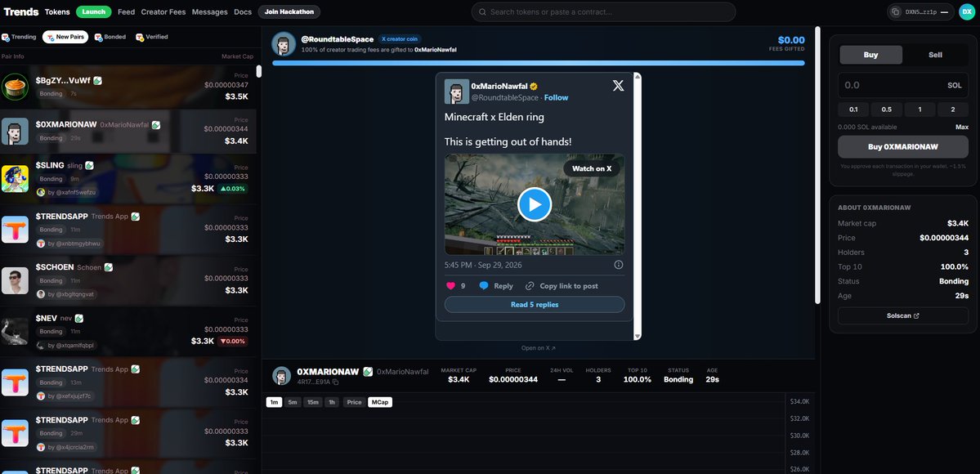Choose the 2 SOL preset
Image resolution: width=980 pixels, height=474 pixels.
click(952, 110)
